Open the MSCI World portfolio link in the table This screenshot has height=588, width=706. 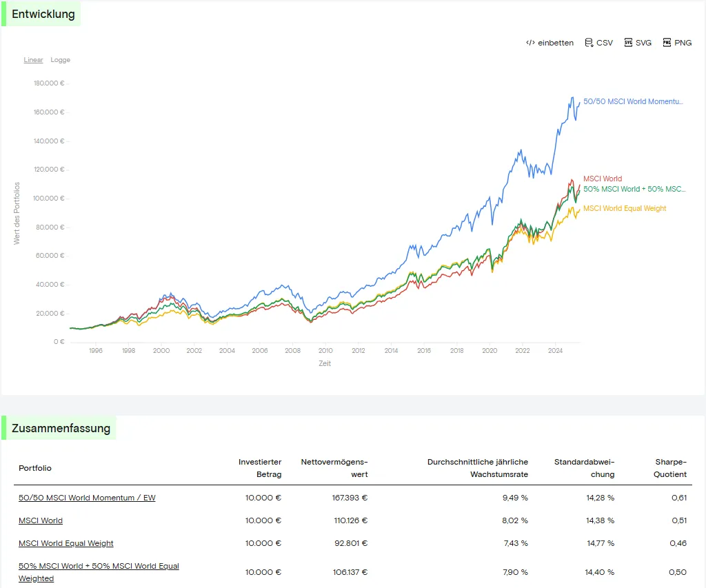pyautogui.click(x=41, y=520)
